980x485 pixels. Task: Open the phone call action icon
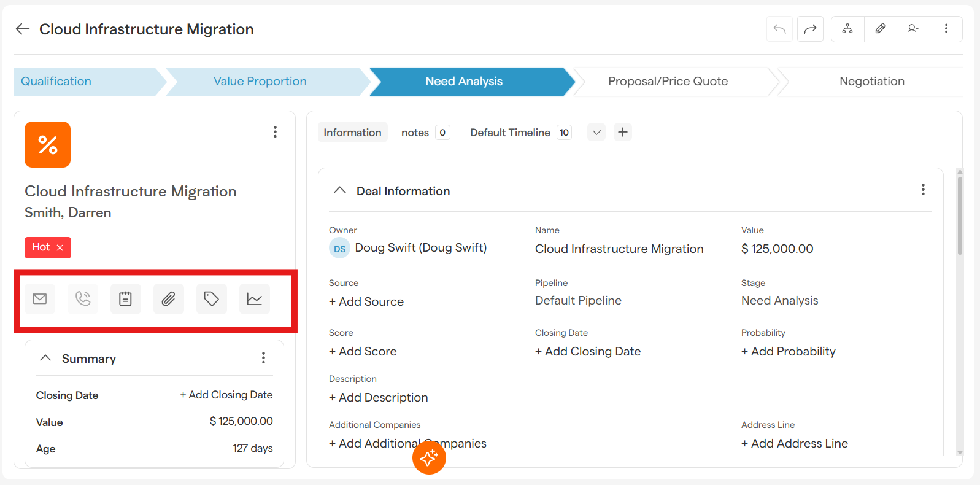[83, 299]
